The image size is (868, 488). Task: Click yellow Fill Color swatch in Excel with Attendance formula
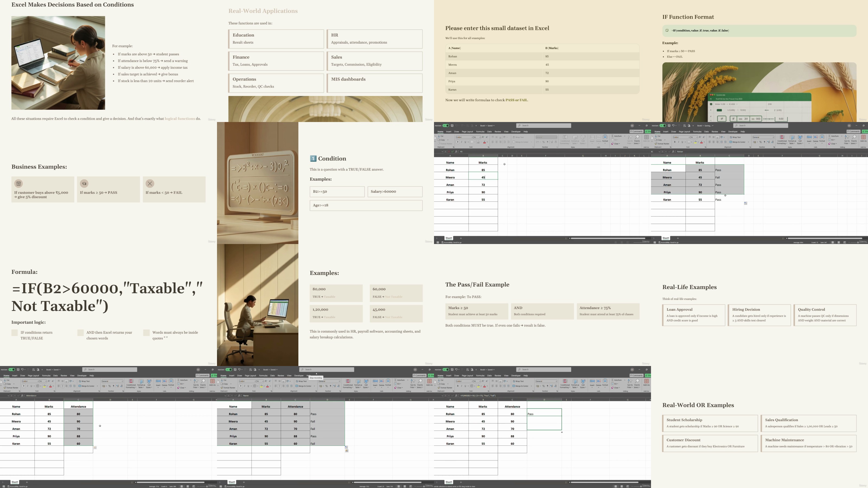pos(44,386)
